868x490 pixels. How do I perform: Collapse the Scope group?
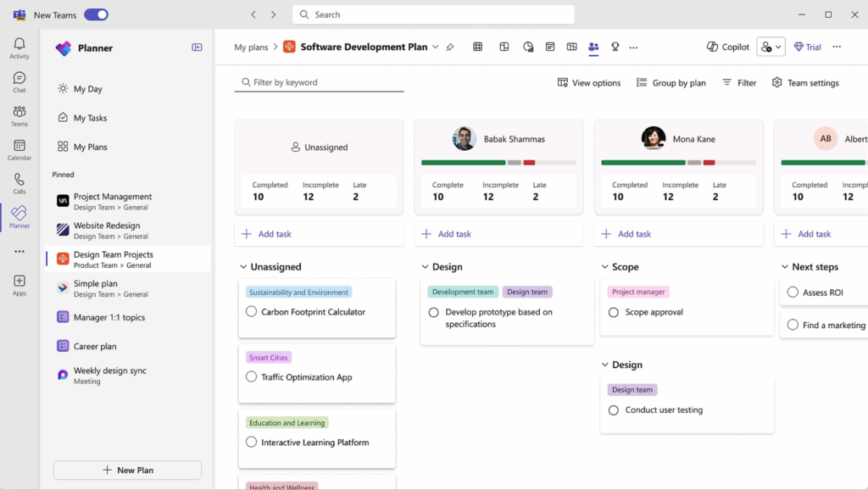pyautogui.click(x=604, y=267)
